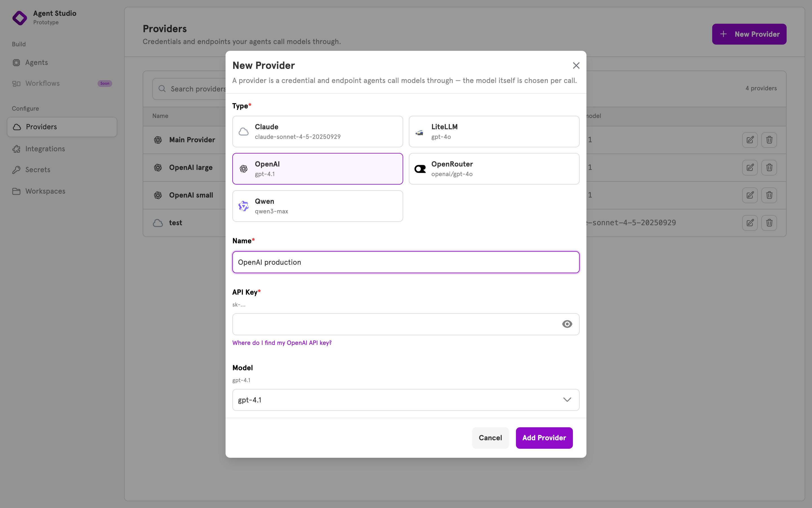Open Providers in the sidebar
This screenshot has height=508, width=812.
point(62,127)
